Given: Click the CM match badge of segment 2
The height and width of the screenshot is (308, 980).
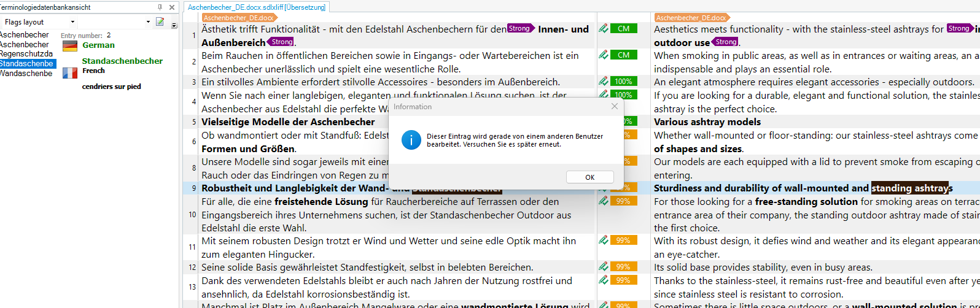Looking at the screenshot, I should (623, 55).
